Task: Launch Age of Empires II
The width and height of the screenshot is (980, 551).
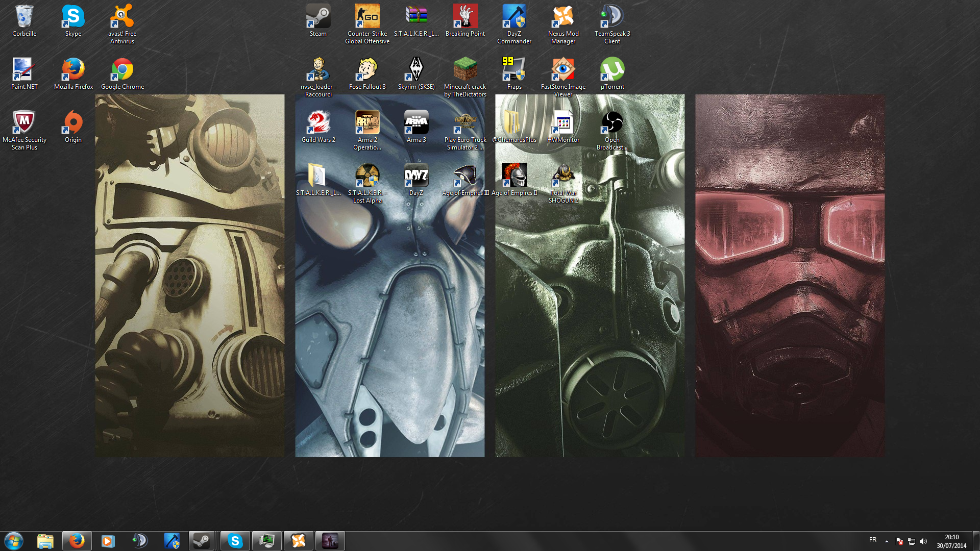Action: point(514,180)
